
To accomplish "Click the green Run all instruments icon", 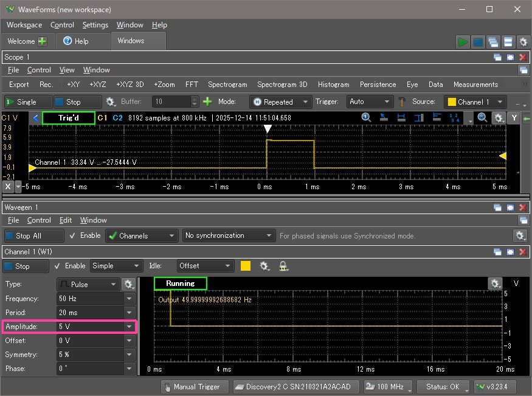I will tap(463, 42).
